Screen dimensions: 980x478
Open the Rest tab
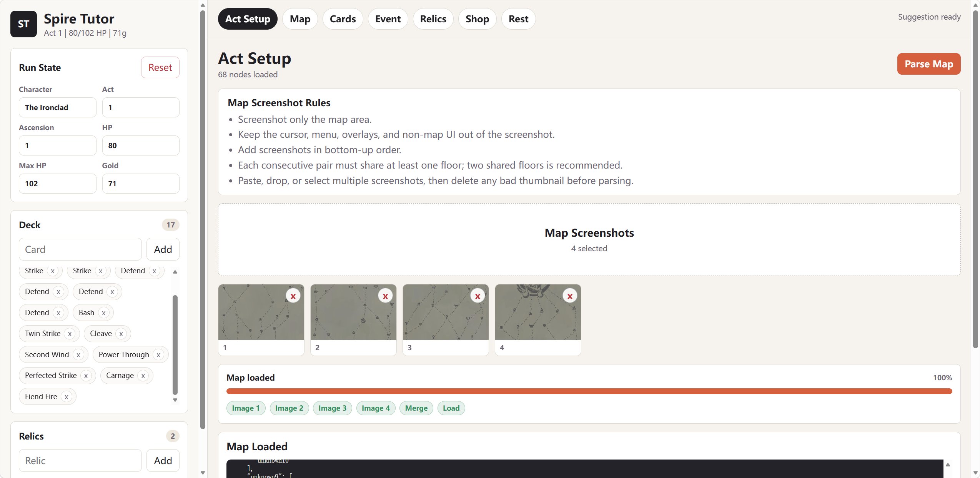518,19
